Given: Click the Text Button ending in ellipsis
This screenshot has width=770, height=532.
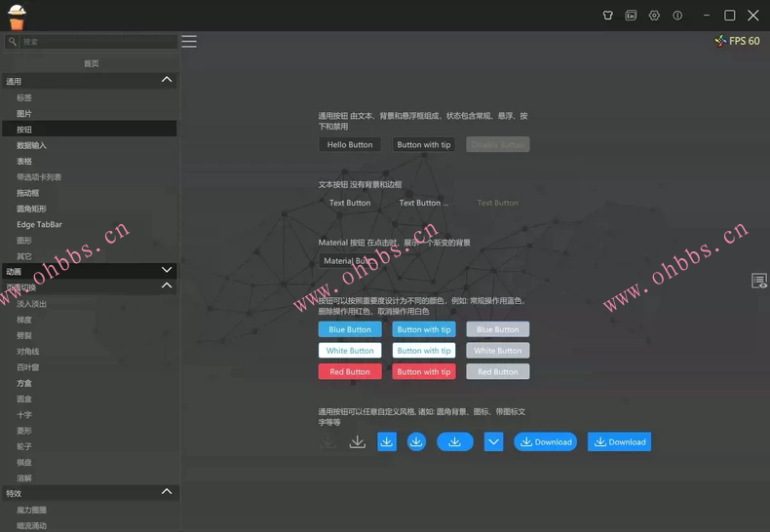Looking at the screenshot, I should 424,203.
